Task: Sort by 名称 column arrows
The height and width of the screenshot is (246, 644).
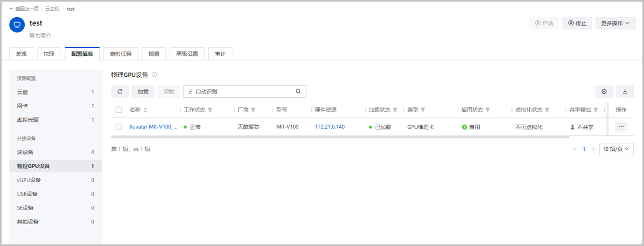Action: click(145, 110)
